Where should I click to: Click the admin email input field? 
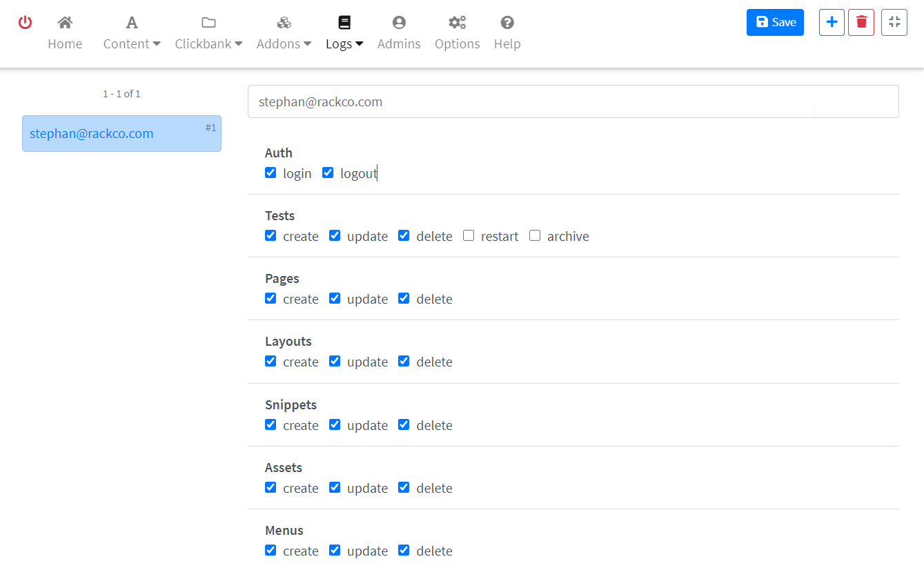pos(573,101)
